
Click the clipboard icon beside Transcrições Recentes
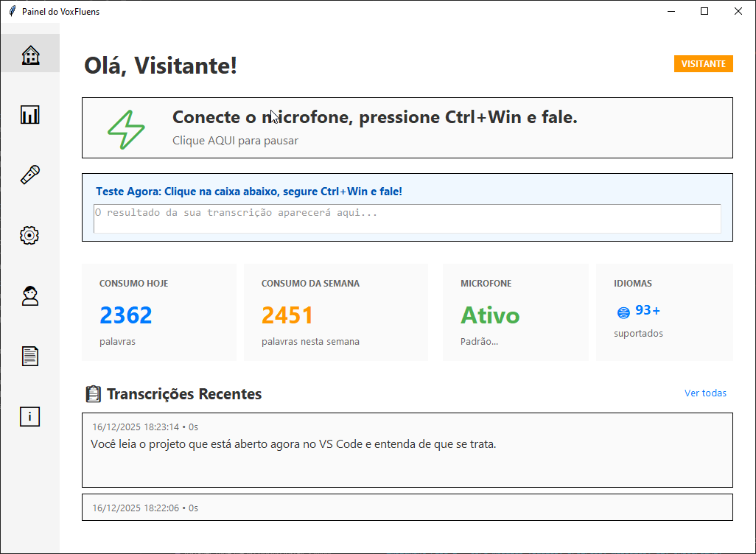coord(93,394)
